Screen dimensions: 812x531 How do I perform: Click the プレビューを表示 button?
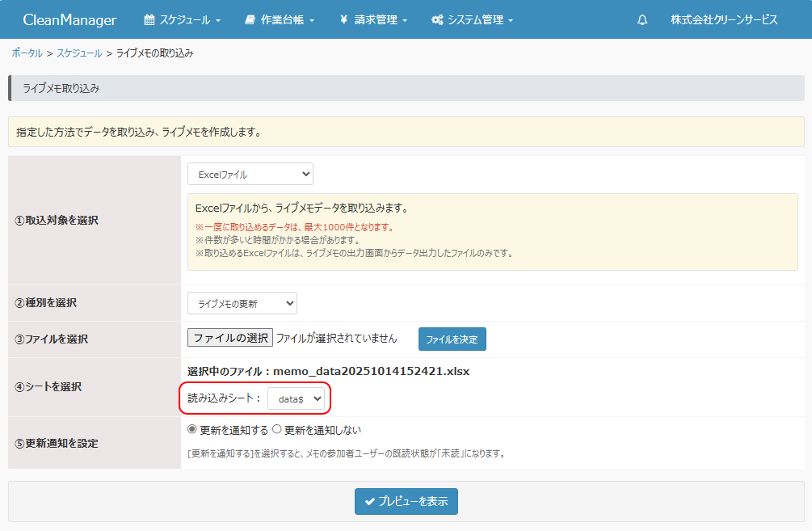click(x=406, y=501)
